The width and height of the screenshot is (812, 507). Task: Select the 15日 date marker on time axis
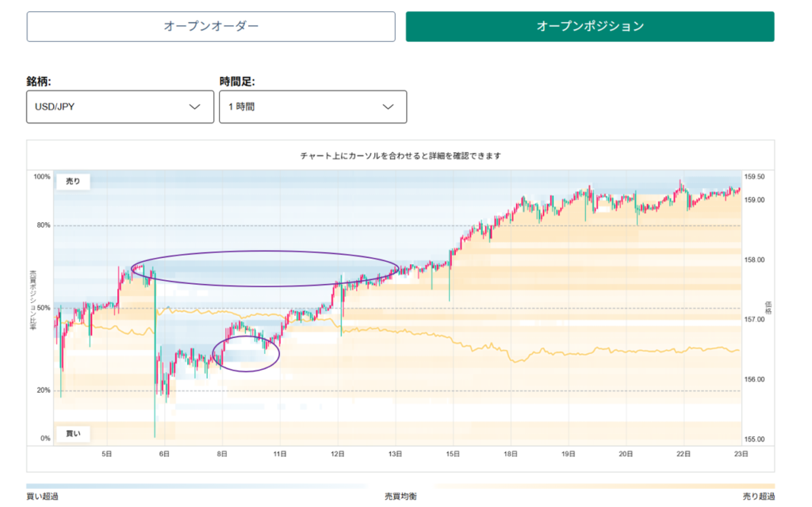point(453,454)
